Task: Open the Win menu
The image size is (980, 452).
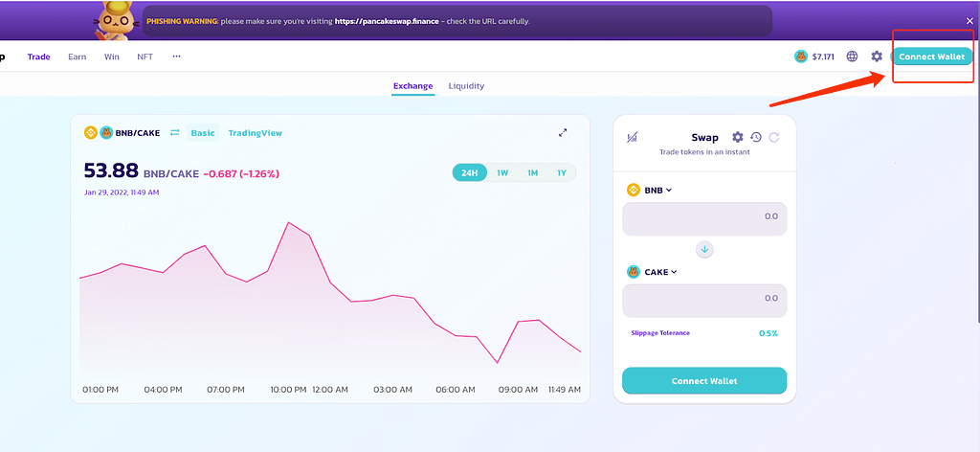Action: (x=112, y=56)
